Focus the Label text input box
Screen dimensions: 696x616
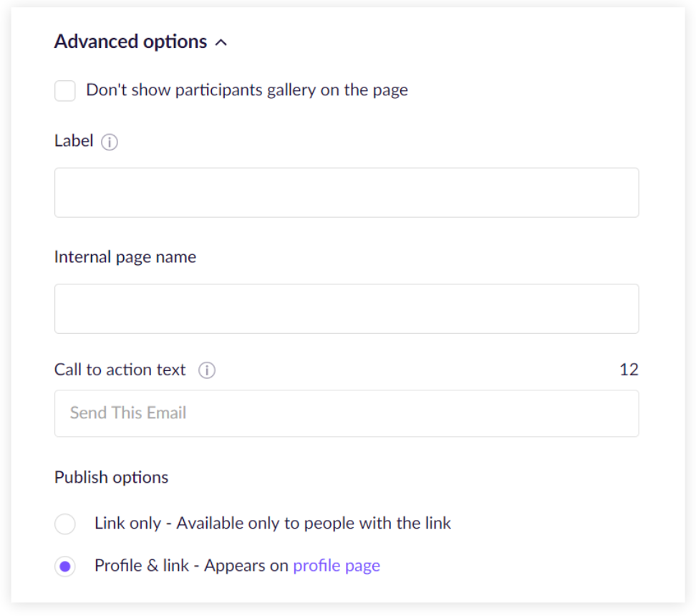[x=347, y=193]
